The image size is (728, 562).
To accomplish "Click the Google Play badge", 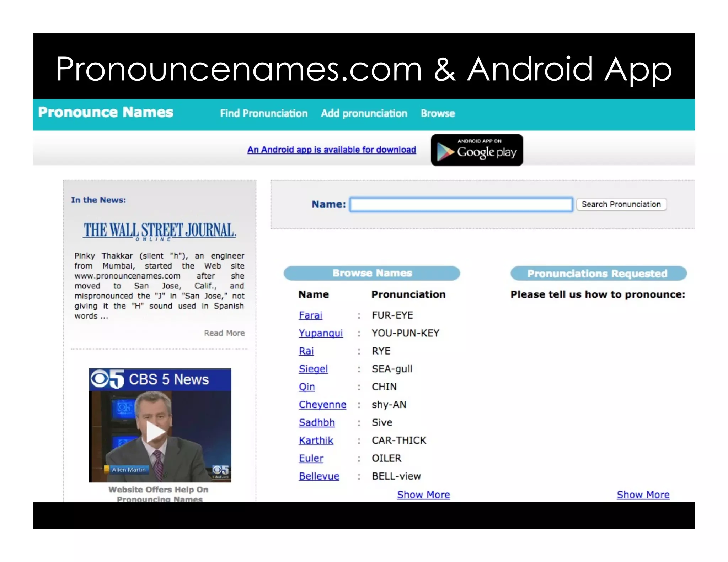I will [x=477, y=150].
